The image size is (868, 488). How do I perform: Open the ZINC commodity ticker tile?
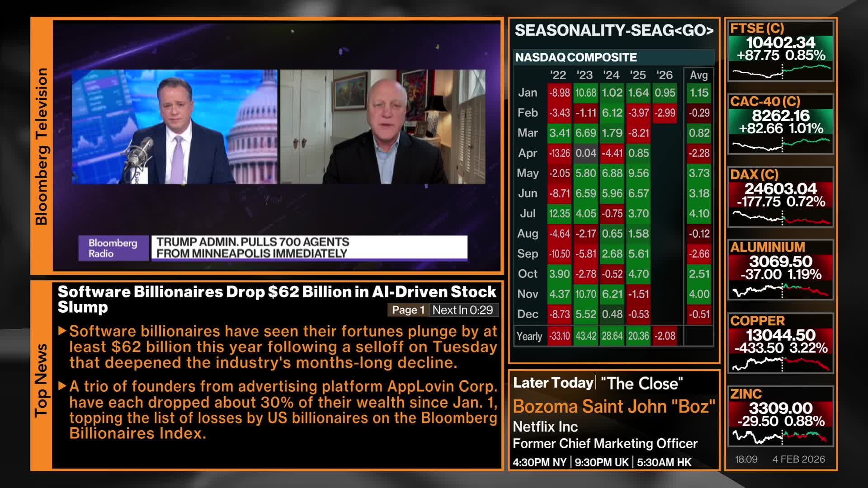780,416
